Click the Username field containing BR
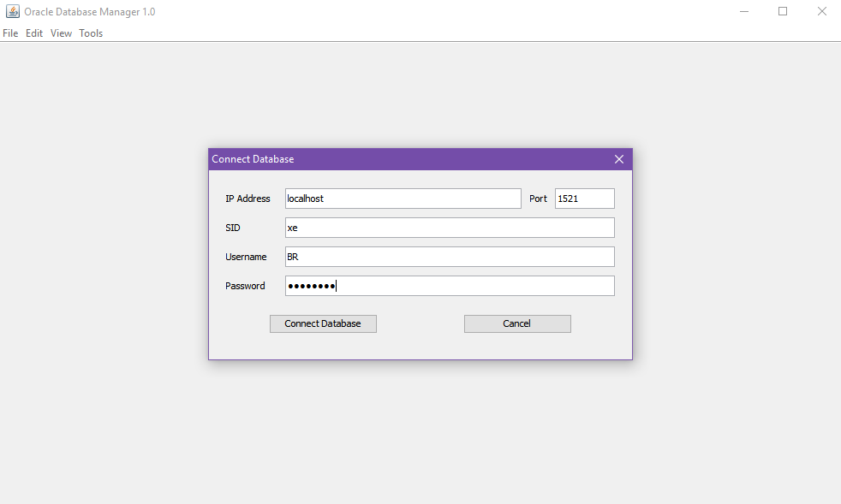 (x=450, y=257)
